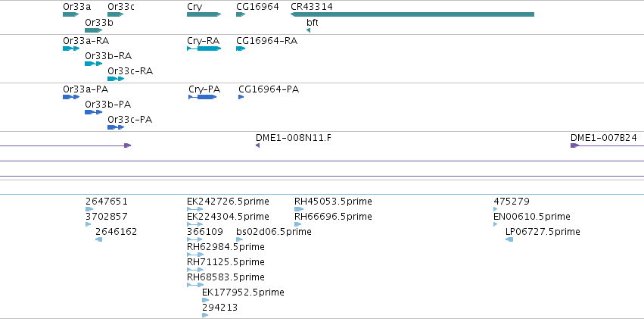Select the Or33b-PA protein feature

click(x=94, y=112)
